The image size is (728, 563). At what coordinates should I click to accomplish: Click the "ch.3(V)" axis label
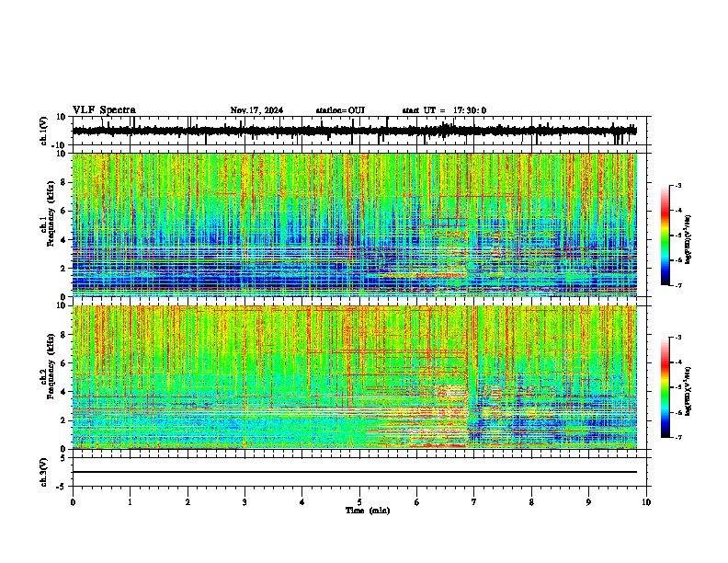tap(44, 472)
